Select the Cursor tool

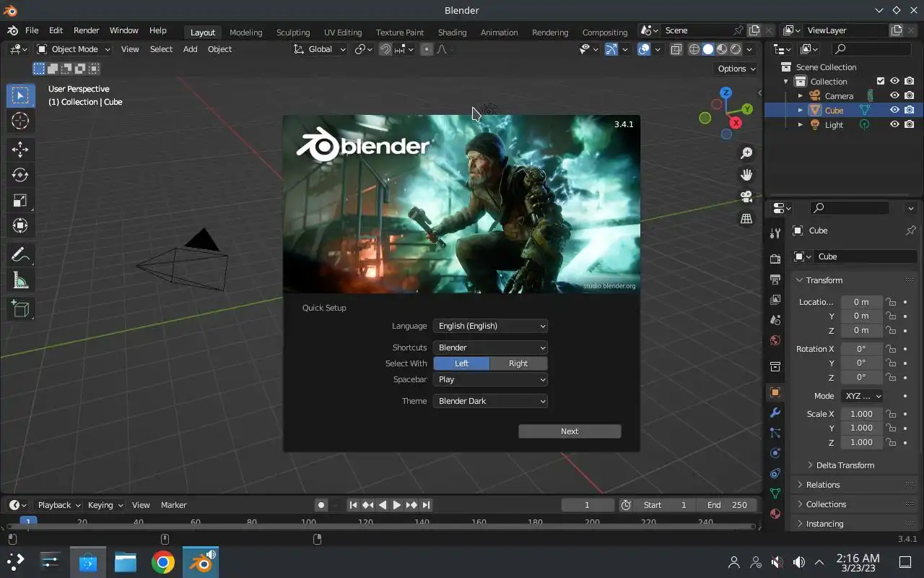(20, 121)
